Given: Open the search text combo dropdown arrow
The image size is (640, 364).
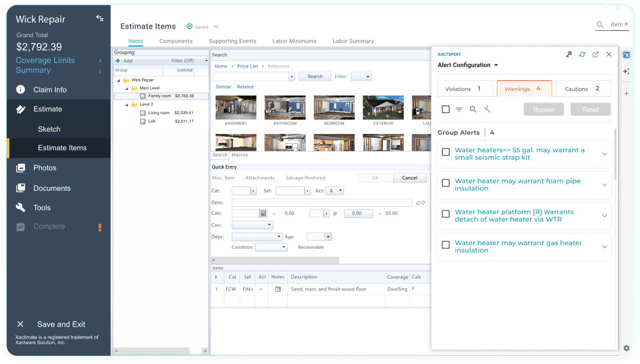Looking at the screenshot, I should [291, 77].
